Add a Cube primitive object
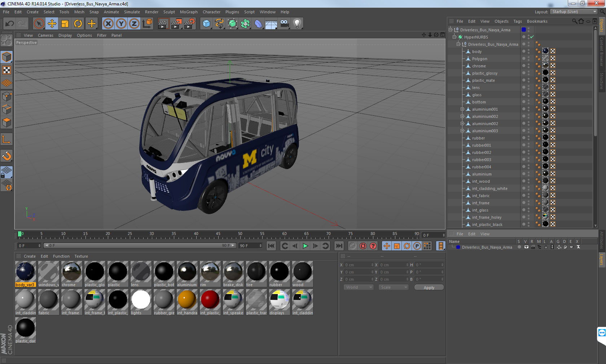The image size is (606, 364). click(x=206, y=24)
